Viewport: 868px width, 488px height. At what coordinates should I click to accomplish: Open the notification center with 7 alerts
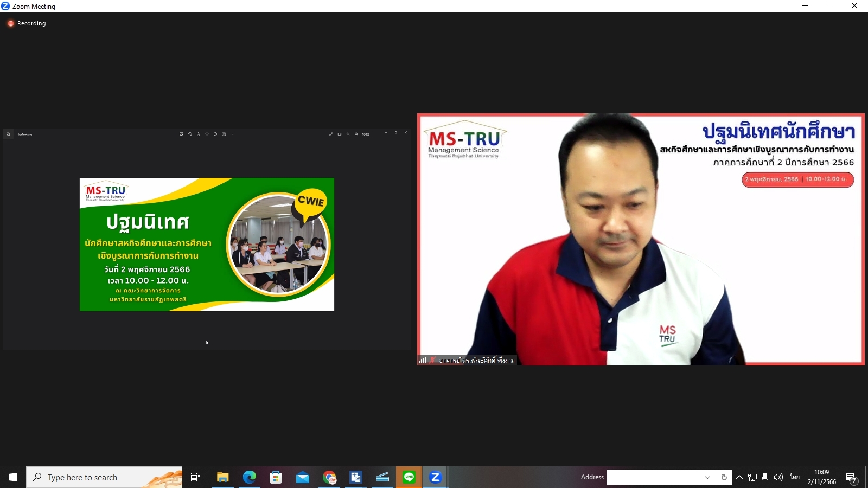tap(851, 478)
